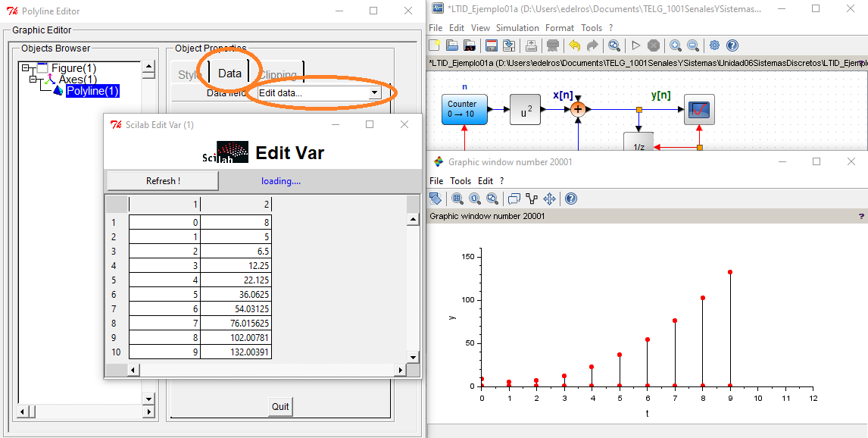This screenshot has height=438, width=868.
Task: Click cell containing 12.25 in Edit Var table
Action: coord(236,266)
